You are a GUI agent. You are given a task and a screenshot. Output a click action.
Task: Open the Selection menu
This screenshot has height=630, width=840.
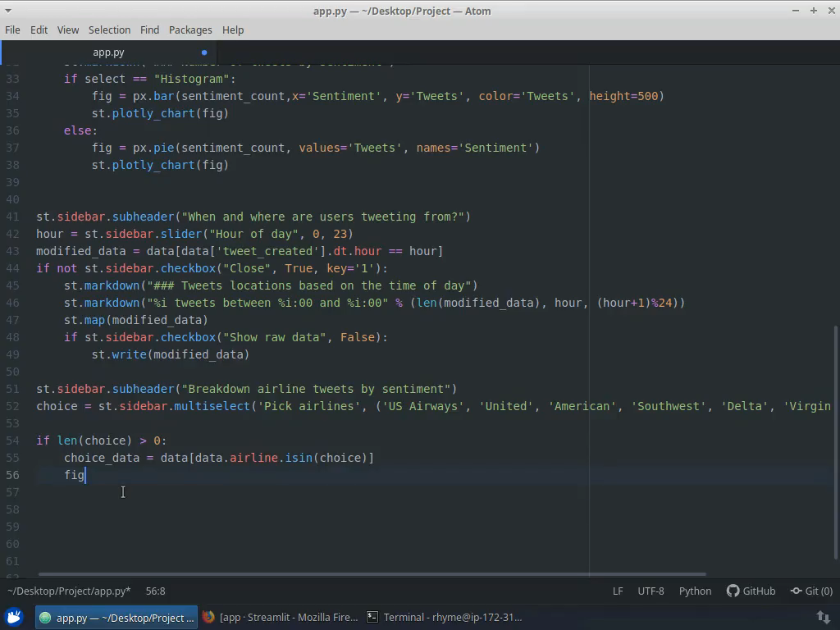tap(109, 30)
